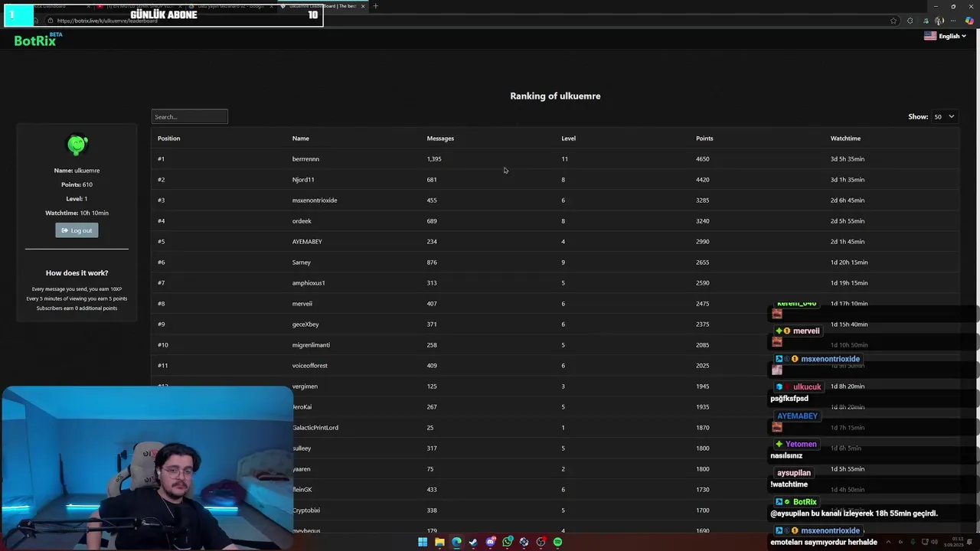980x551 pixels.
Task: Select AYEMABEY in the leaderboard table
Action: [307, 242]
